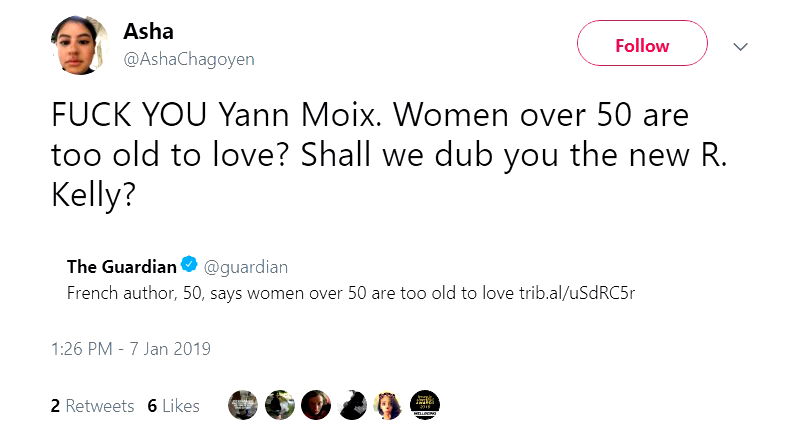Expand the tweet options chevron next to Follow

point(741,46)
